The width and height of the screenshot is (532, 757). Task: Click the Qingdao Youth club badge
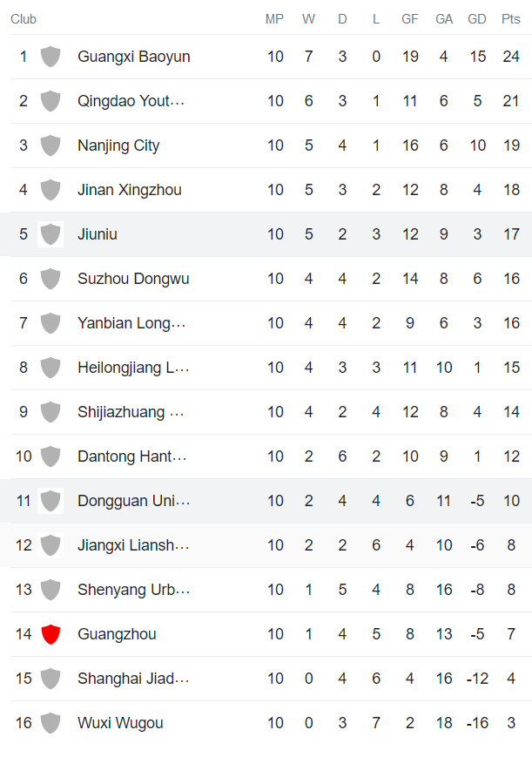pos(50,101)
